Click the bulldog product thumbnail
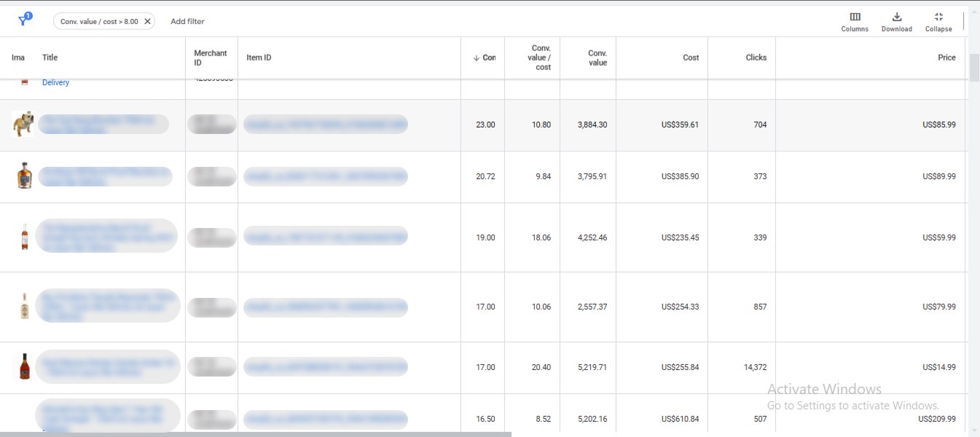Image resolution: width=980 pixels, height=437 pixels. pyautogui.click(x=23, y=124)
